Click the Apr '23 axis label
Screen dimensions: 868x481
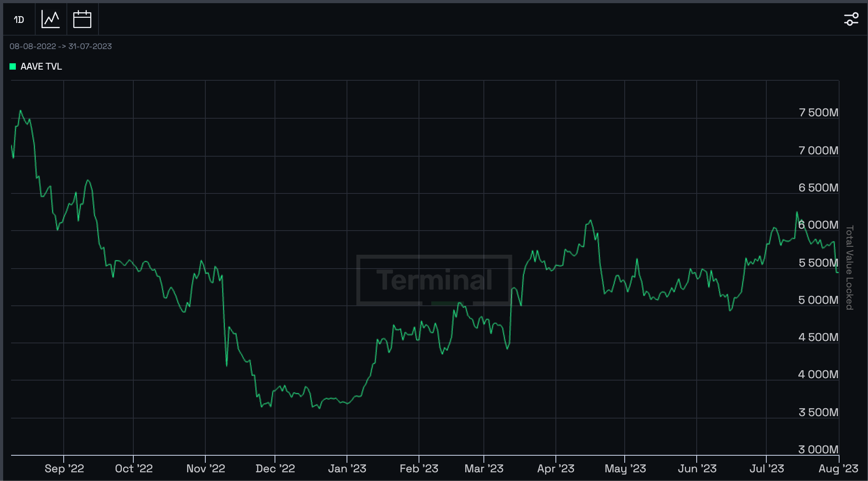(556, 469)
